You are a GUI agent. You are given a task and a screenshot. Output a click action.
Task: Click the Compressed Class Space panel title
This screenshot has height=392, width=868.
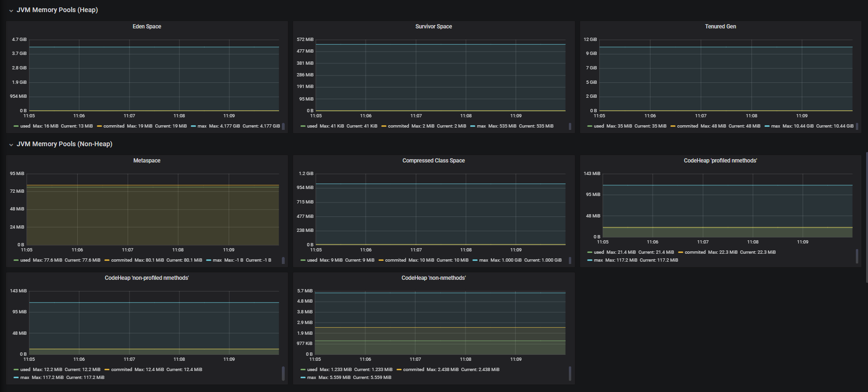tap(433, 161)
